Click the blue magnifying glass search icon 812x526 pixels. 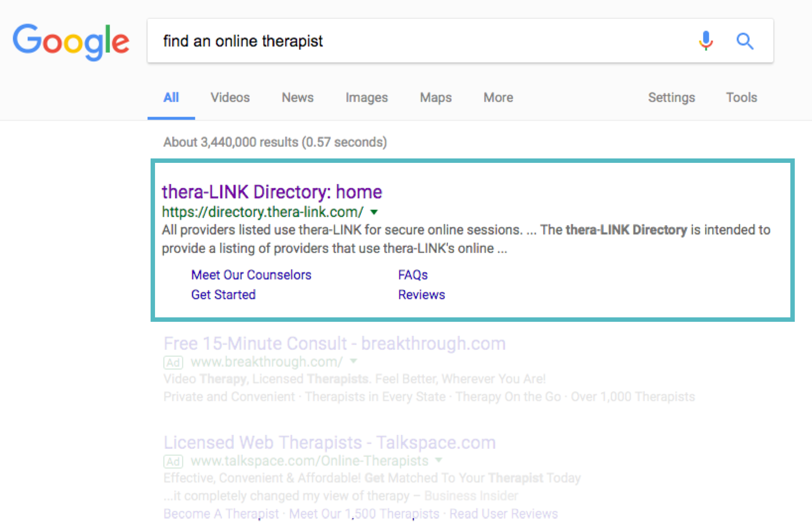[745, 41]
